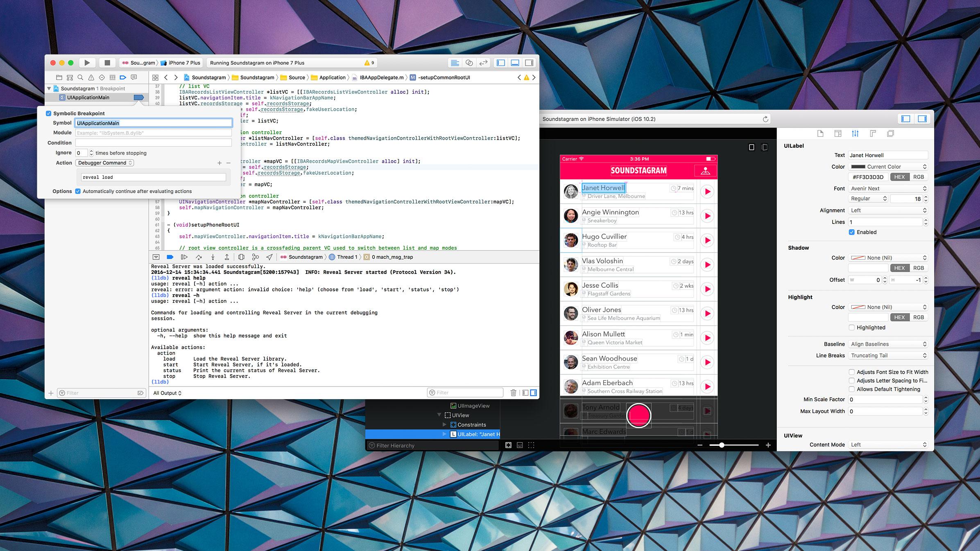The image size is (980, 551).
Task: Open the Line Breaks Truncating Tail dropdown
Action: [x=888, y=356]
